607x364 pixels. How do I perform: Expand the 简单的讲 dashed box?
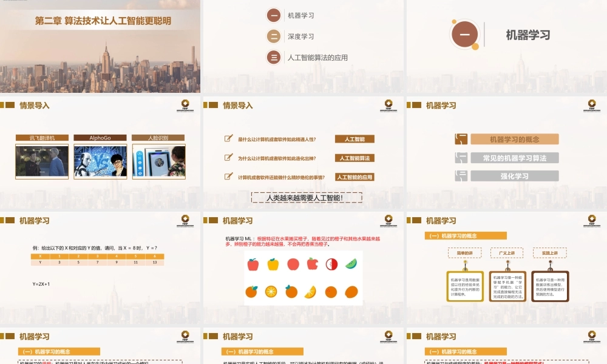pos(464,253)
